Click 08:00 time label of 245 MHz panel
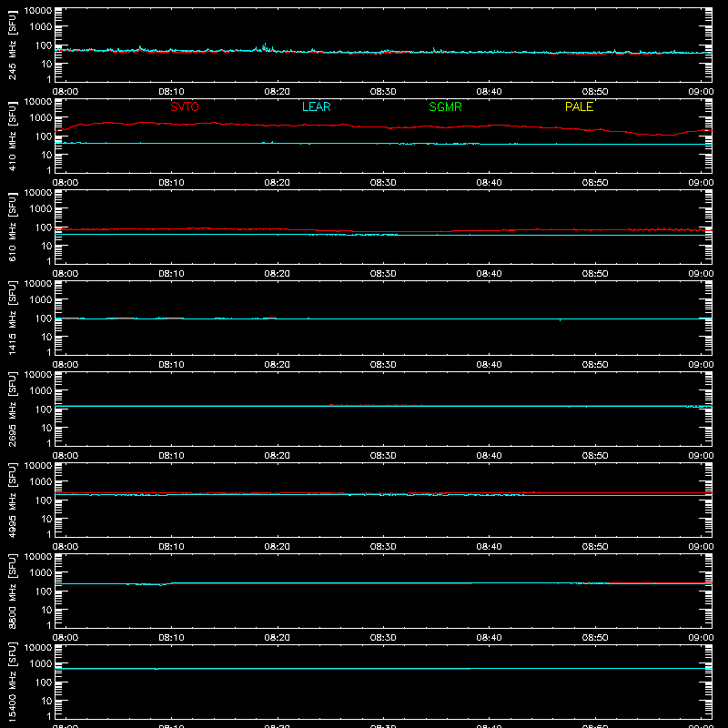The image size is (728, 728). point(66,92)
